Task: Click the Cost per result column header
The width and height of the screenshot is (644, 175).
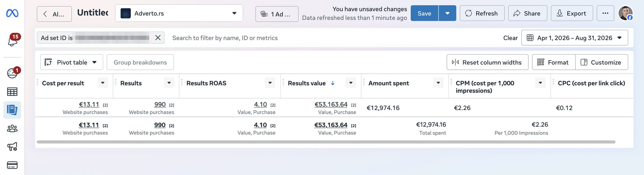Action: [63, 83]
